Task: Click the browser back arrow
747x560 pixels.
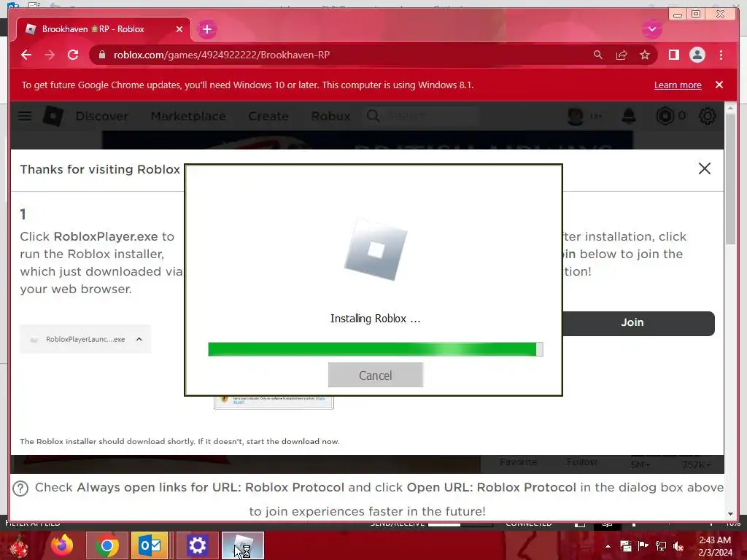Action: (26, 55)
